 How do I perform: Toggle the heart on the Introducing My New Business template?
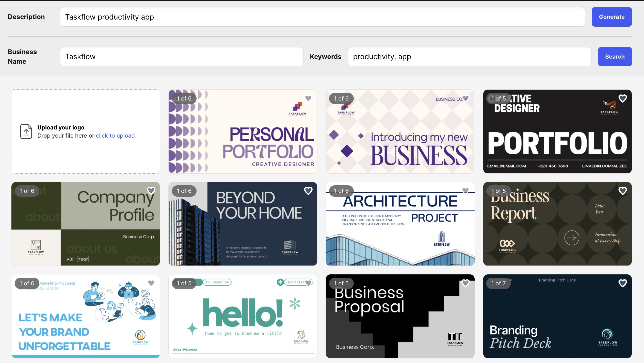pyautogui.click(x=465, y=98)
